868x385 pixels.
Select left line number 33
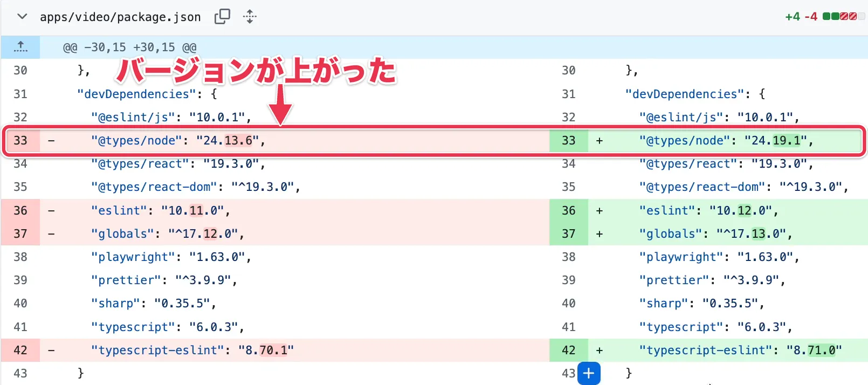coord(20,141)
